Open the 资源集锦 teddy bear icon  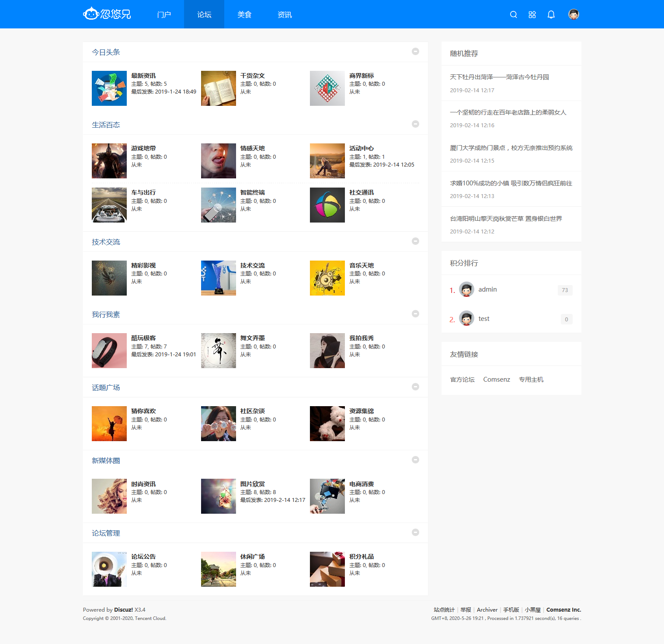pyautogui.click(x=327, y=424)
